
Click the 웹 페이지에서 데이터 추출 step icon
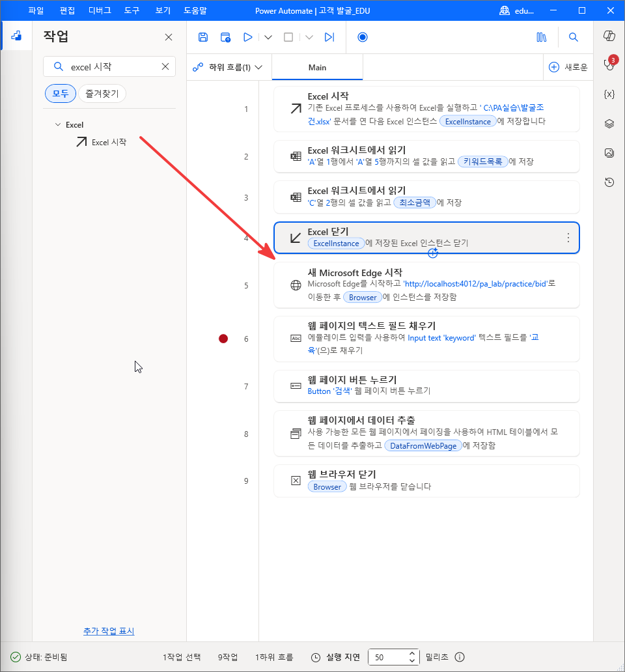296,434
